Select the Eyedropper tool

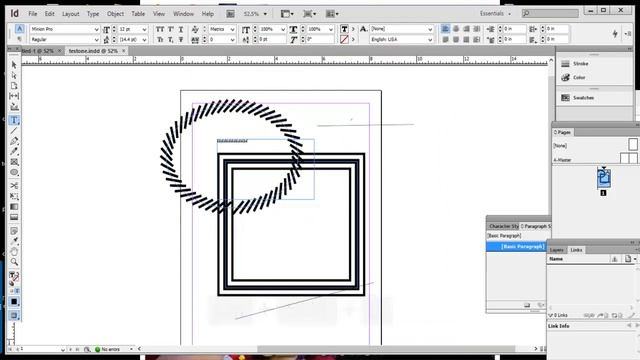tap(14, 241)
